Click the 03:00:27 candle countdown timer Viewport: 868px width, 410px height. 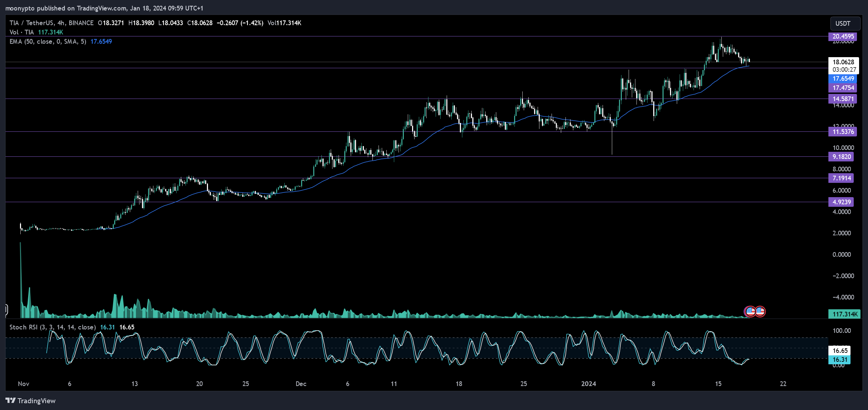tap(843, 70)
